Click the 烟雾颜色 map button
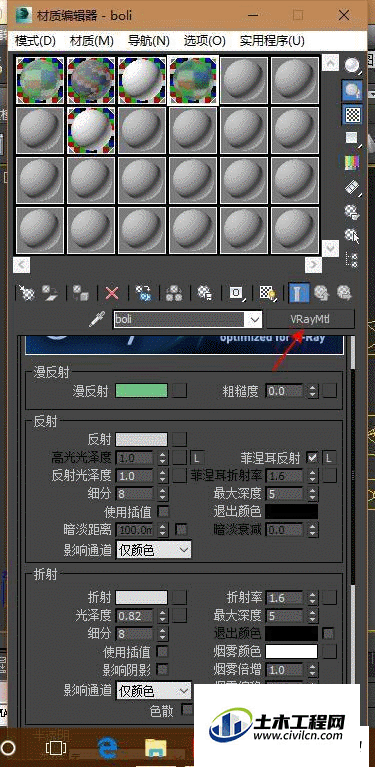The image size is (375, 767). [330, 651]
